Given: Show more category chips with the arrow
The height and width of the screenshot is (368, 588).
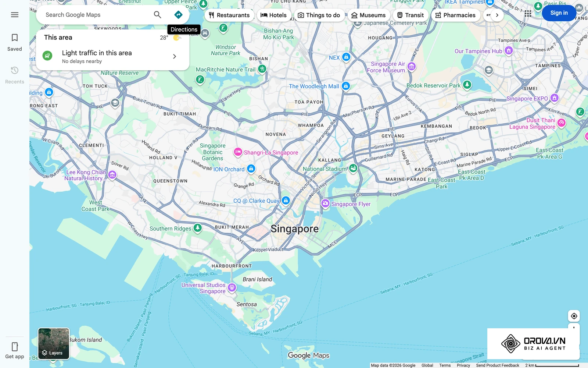Looking at the screenshot, I should click(x=497, y=15).
